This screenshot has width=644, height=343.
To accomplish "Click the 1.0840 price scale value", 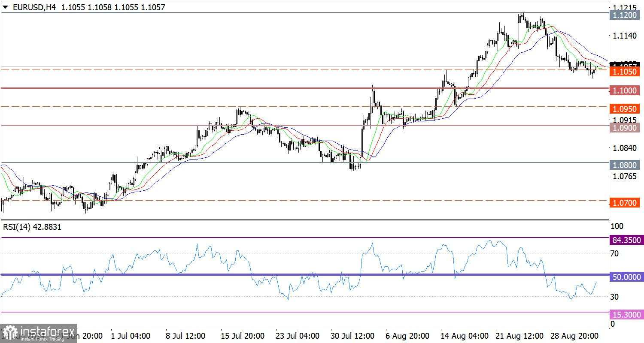I will tap(625, 148).
